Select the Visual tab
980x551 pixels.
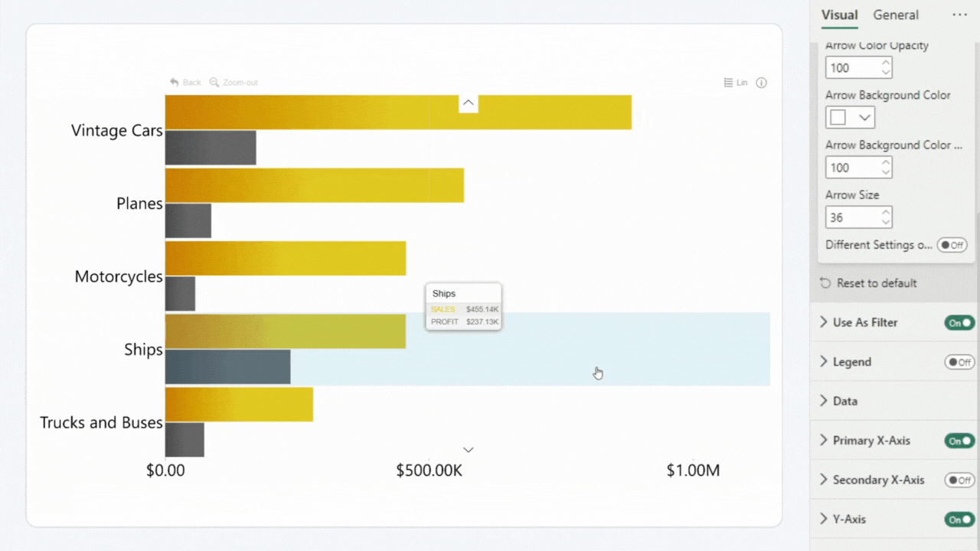(839, 15)
